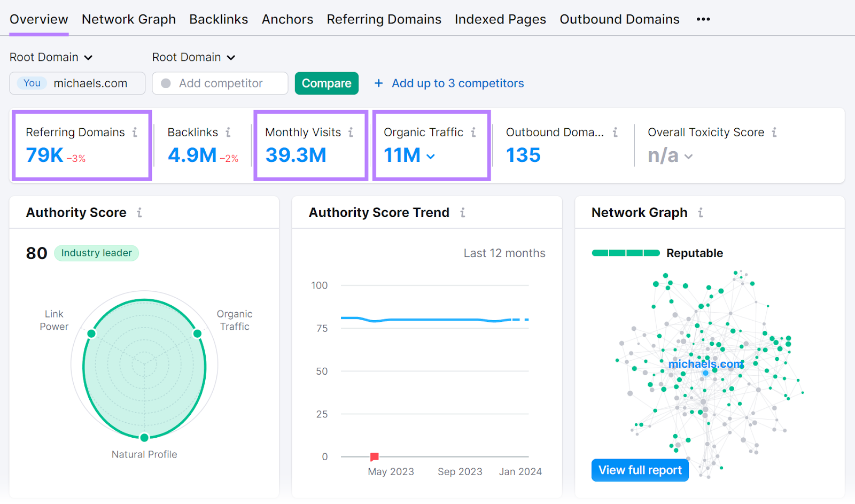Open the Outbound Domains info icon
Screen dimensions: 855x504
(615, 132)
